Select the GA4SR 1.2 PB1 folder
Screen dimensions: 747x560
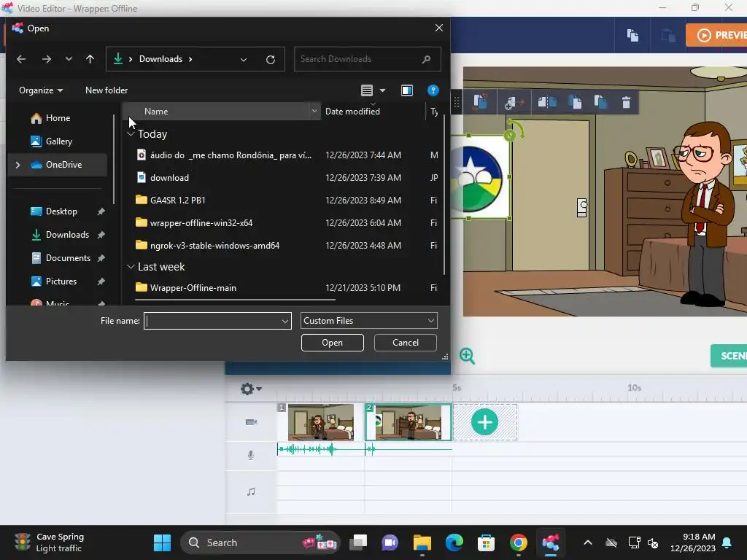tap(178, 201)
